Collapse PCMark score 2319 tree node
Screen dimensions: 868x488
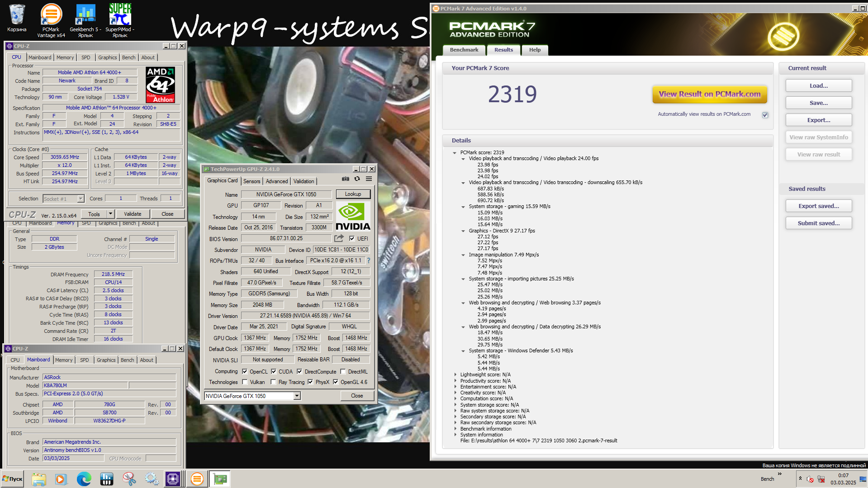point(455,153)
